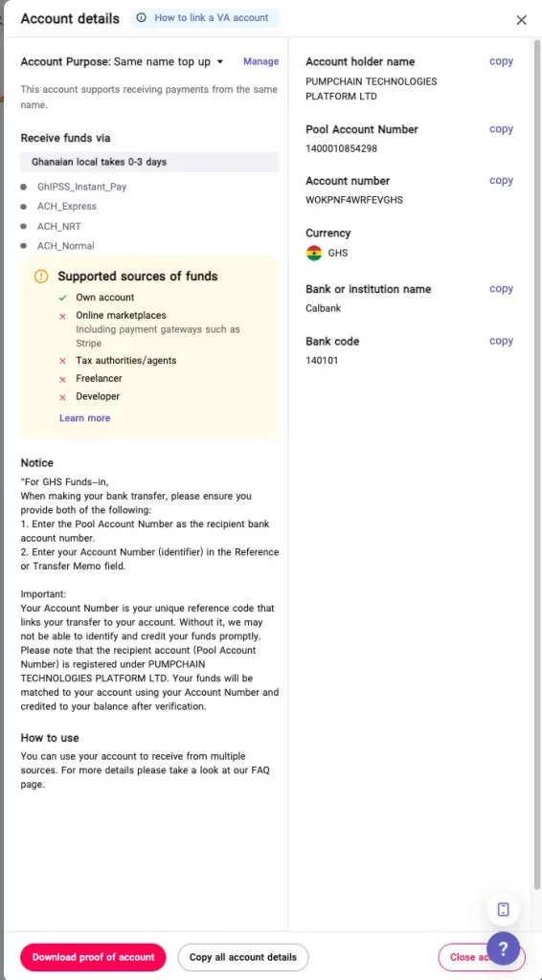
Task: Open the Manage link
Action: 260,61
